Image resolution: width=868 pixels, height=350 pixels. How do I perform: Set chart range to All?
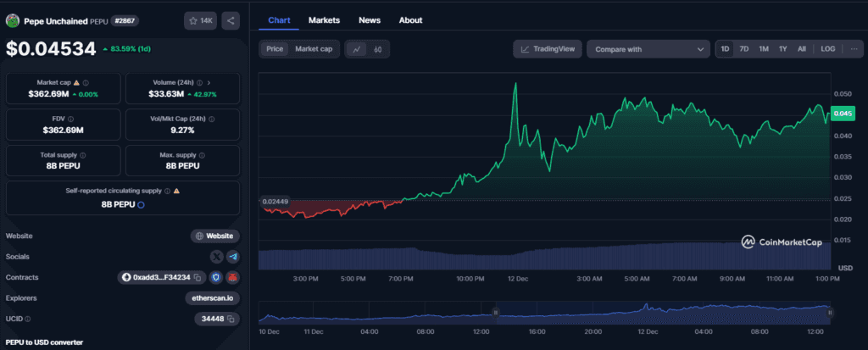coord(802,49)
